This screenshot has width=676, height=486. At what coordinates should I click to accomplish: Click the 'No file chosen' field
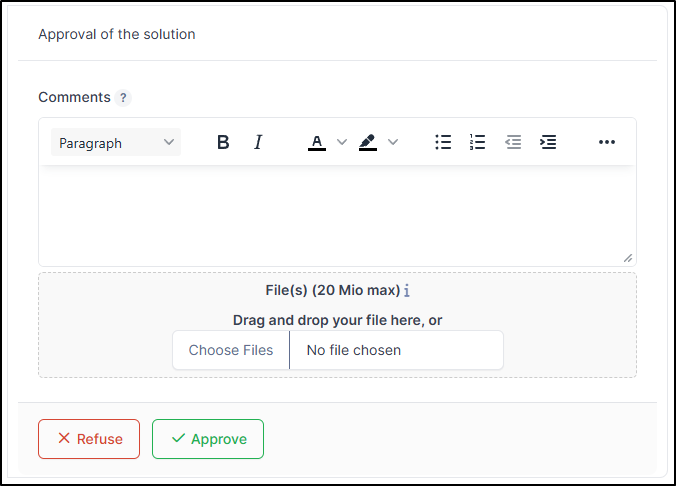coord(396,350)
